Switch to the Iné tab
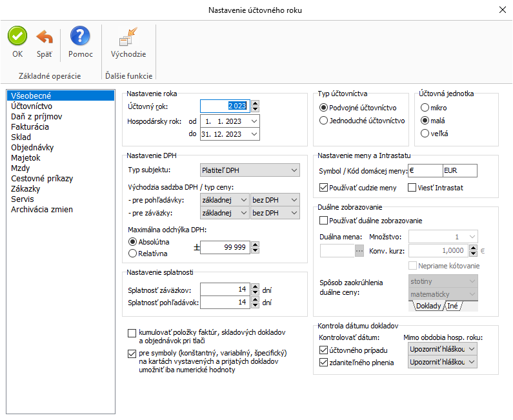513x420 pixels. point(452,306)
